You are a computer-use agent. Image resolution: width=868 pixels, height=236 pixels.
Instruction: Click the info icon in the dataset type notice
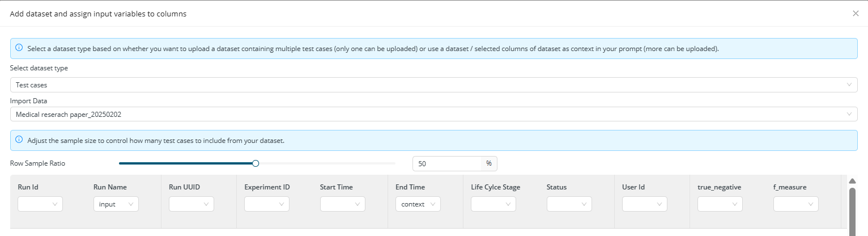pos(19,48)
